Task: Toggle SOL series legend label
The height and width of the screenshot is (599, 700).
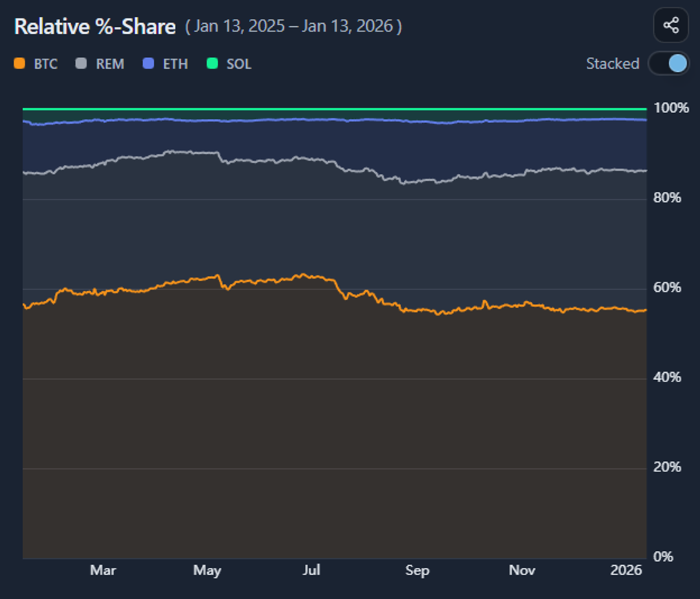Action: pyautogui.click(x=239, y=64)
